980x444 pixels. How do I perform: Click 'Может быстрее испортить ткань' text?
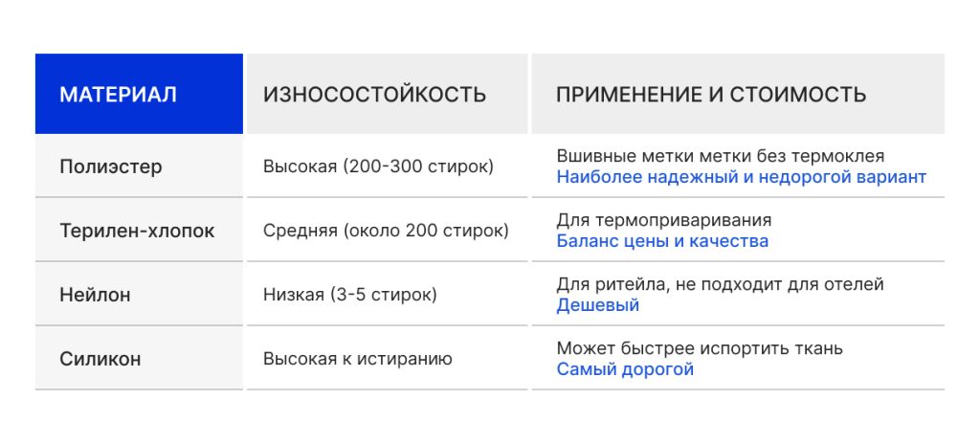pyautogui.click(x=700, y=348)
